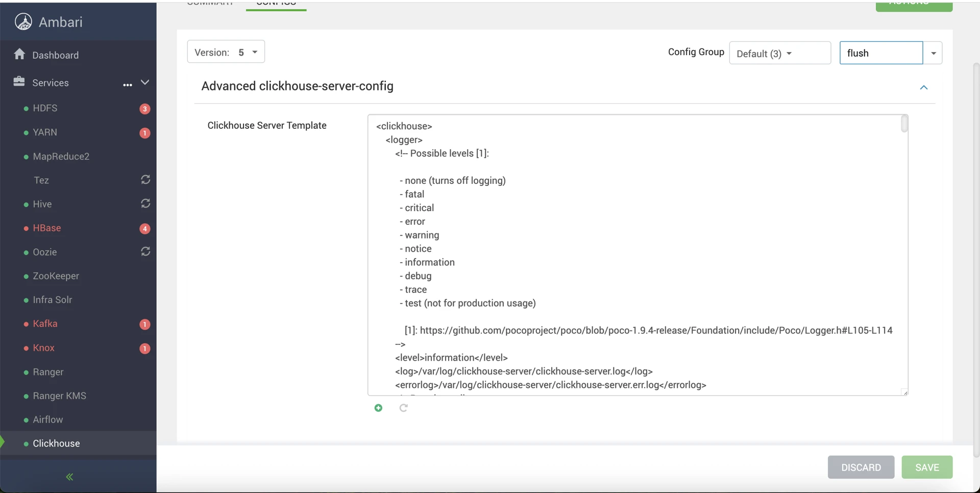This screenshot has height=493, width=980.
Task: Click the green plus icon below template
Action: pyautogui.click(x=378, y=408)
